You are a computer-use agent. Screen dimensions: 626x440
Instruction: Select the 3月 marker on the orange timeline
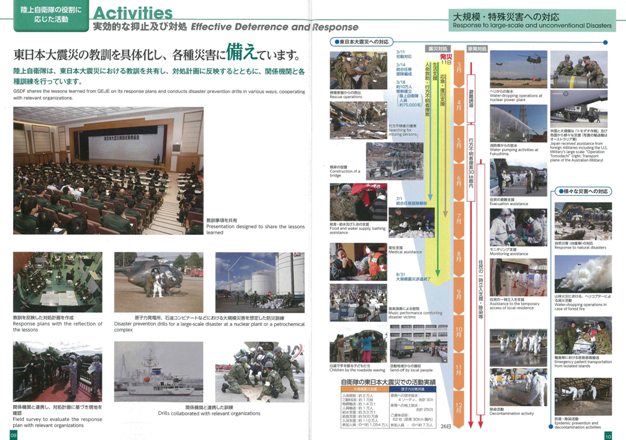[459, 69]
